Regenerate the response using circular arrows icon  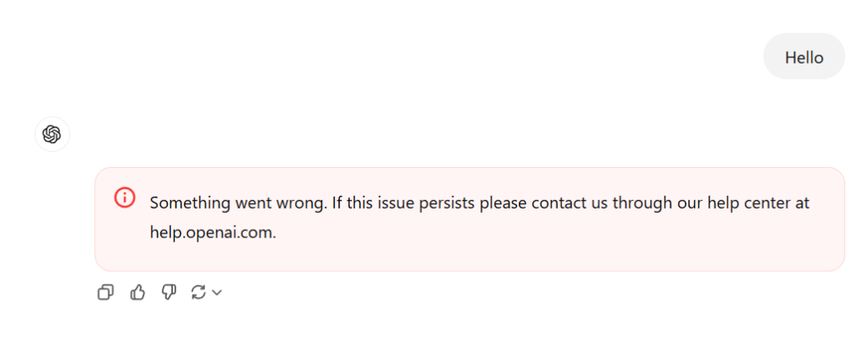tap(198, 292)
